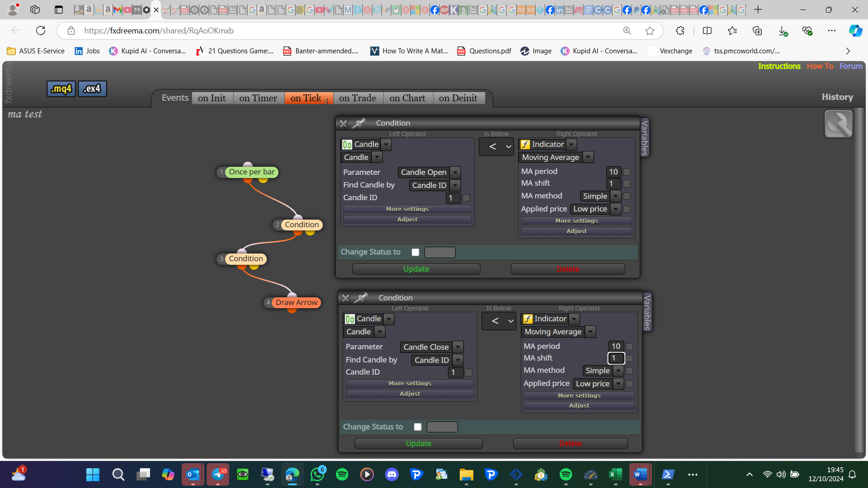This screenshot has width=868, height=488.
Task: Click the status color field in upper panel
Action: 440,253
